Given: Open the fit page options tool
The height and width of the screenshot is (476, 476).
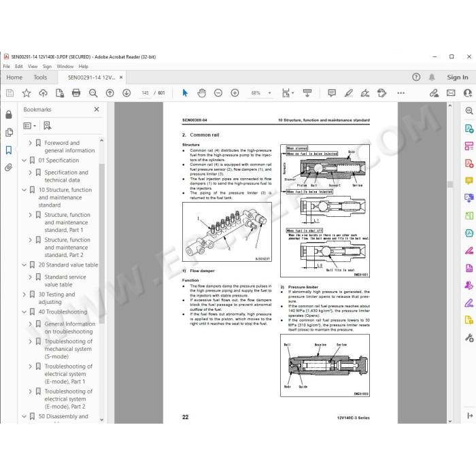Looking at the screenshot, I should coord(288,93).
